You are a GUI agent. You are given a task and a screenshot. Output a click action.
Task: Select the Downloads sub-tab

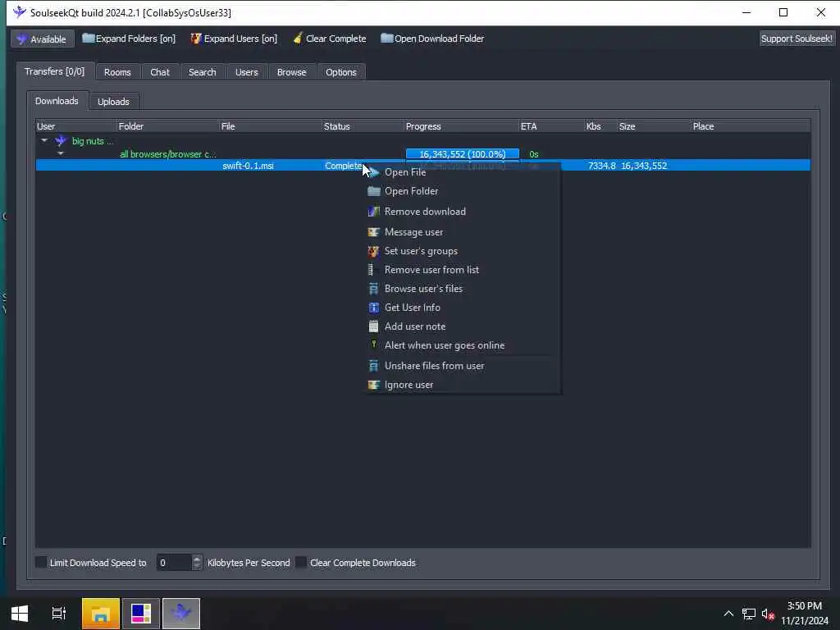tap(57, 101)
